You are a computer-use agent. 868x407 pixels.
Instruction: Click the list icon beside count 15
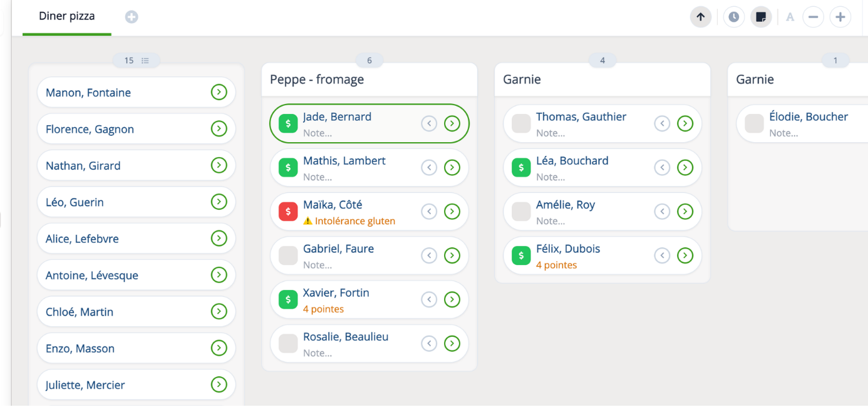(145, 61)
